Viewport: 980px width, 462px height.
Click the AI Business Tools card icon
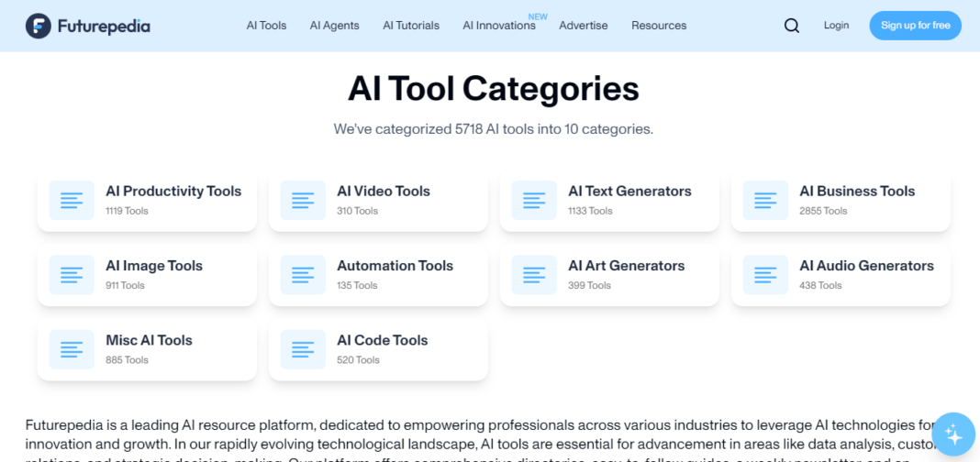[x=765, y=200]
